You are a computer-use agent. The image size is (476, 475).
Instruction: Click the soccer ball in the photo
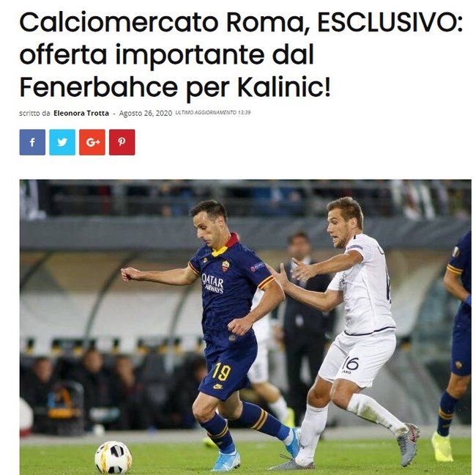coord(114,457)
